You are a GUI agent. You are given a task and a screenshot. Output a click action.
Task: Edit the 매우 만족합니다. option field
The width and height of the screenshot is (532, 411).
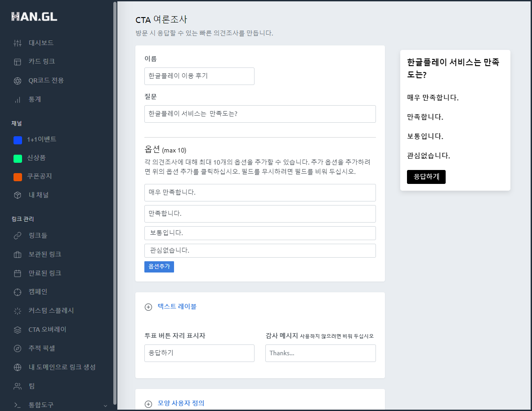[x=260, y=193]
